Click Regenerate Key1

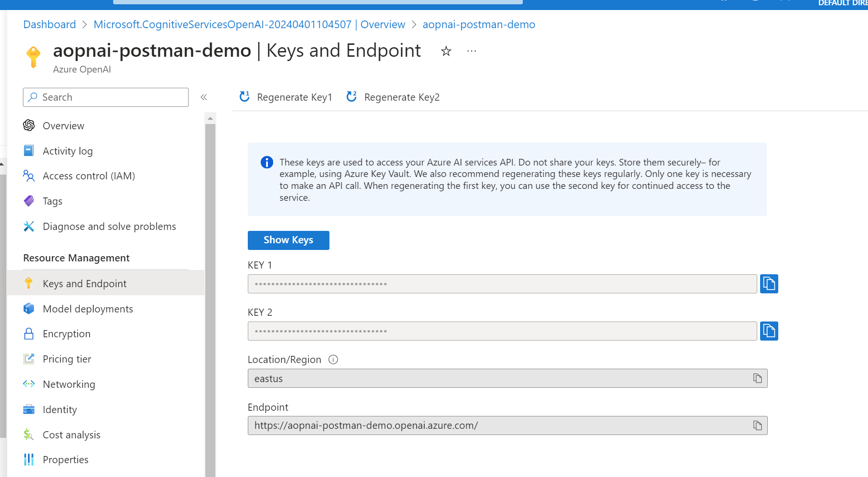tap(286, 97)
